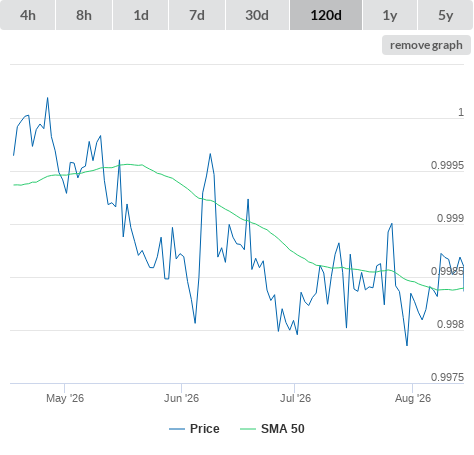Click the Jun '26 axis label
Viewport: 474px width, 455px height.
click(181, 398)
